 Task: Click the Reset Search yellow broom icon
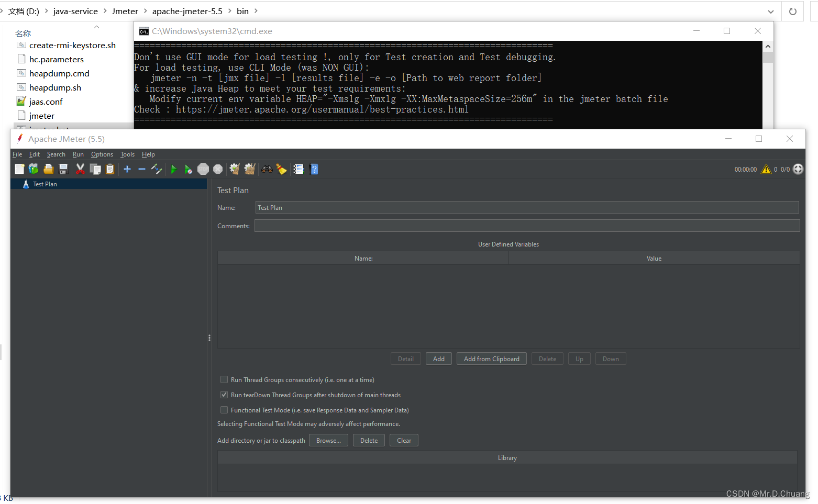[x=282, y=169]
